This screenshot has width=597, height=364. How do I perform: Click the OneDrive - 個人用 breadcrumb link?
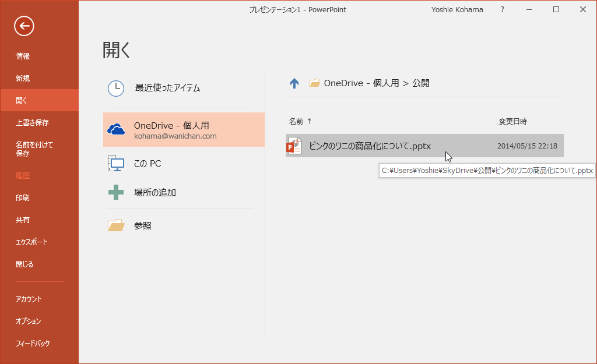(361, 83)
